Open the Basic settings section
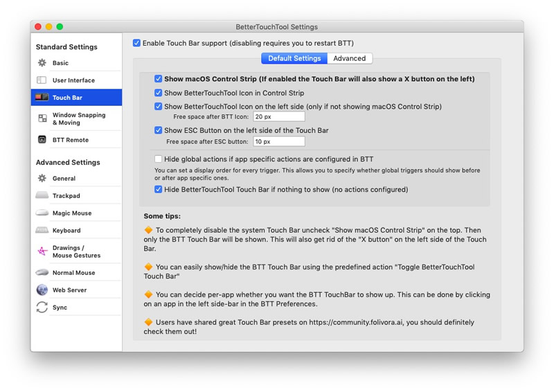Image resolution: width=554 pixels, height=392 pixels. pyautogui.click(x=76, y=62)
